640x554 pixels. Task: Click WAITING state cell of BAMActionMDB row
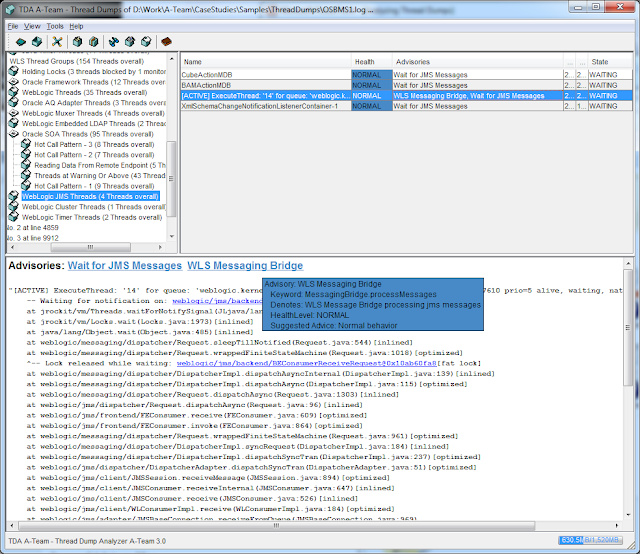click(610, 85)
